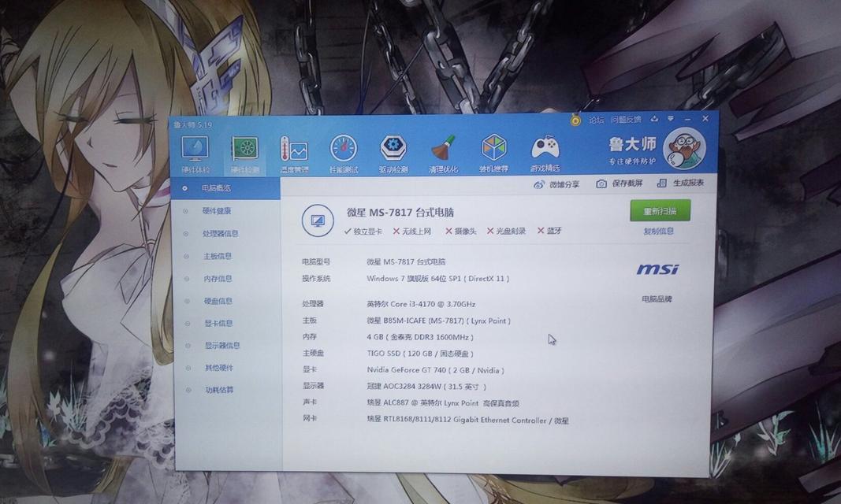
Task: Click the Core i3-4170 @ 3.70GHz processor value
Action: coord(421,304)
